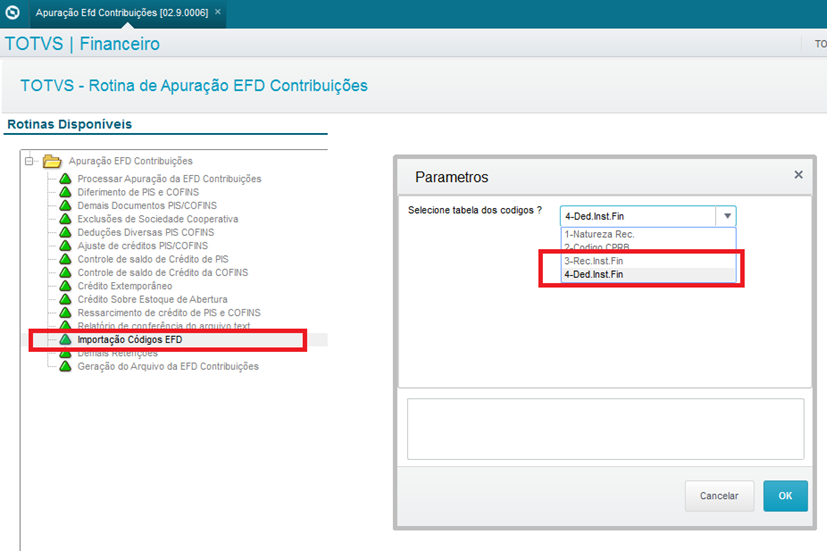
Task: Click the Apuração EFD Contribuições folder icon
Action: (52, 160)
